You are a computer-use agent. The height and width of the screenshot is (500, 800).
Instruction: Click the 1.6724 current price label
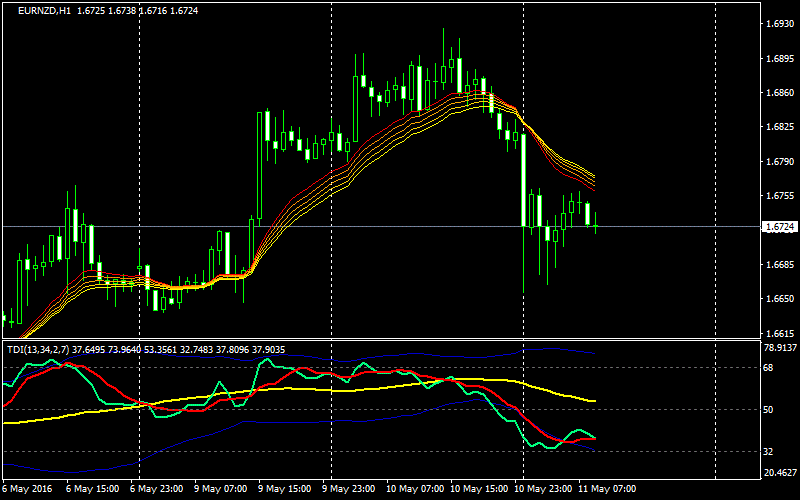click(x=779, y=227)
